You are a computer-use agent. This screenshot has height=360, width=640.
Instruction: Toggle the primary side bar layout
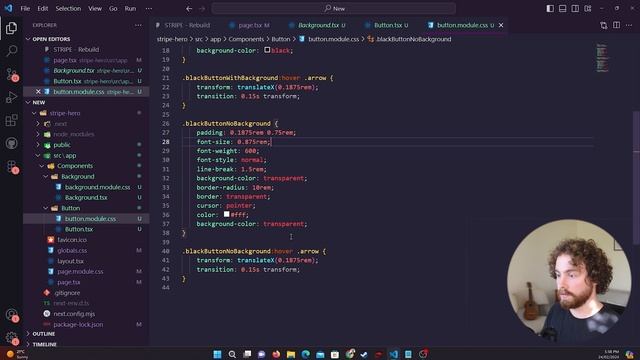550,8
